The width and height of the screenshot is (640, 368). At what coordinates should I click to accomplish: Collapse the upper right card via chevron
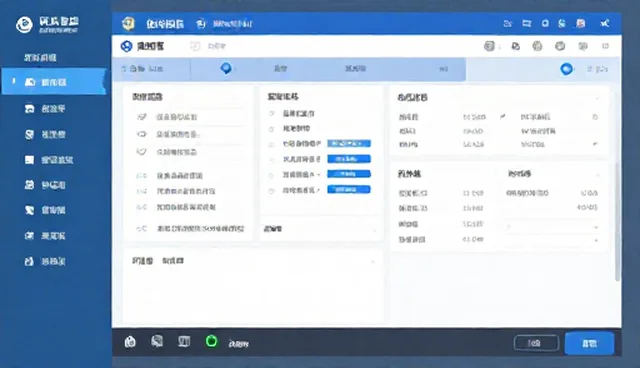click(598, 98)
